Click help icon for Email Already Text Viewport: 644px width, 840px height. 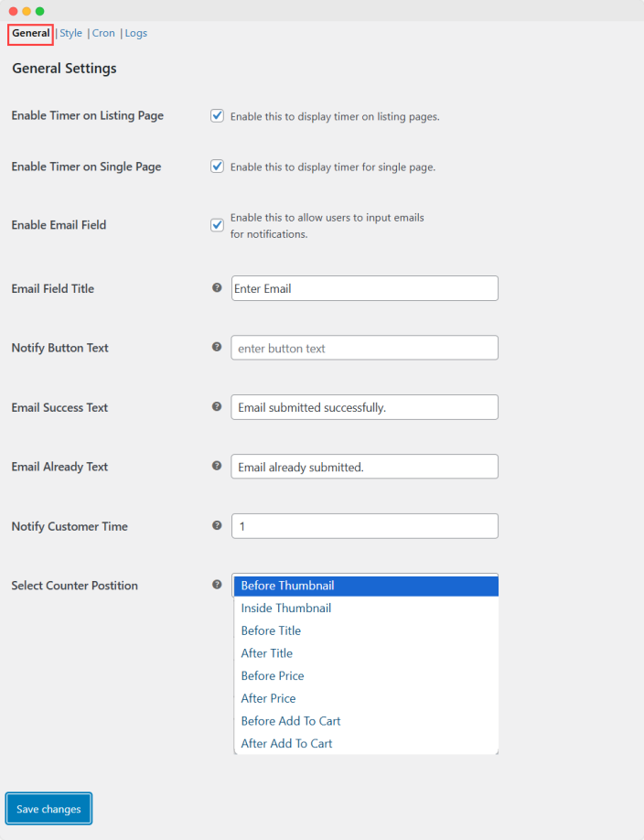pos(217,466)
